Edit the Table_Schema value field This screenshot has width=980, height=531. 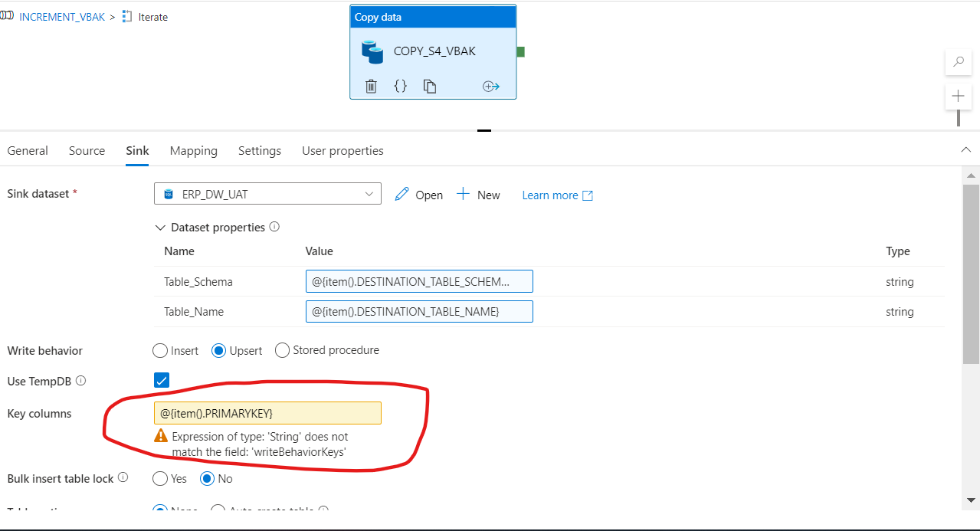click(x=419, y=281)
